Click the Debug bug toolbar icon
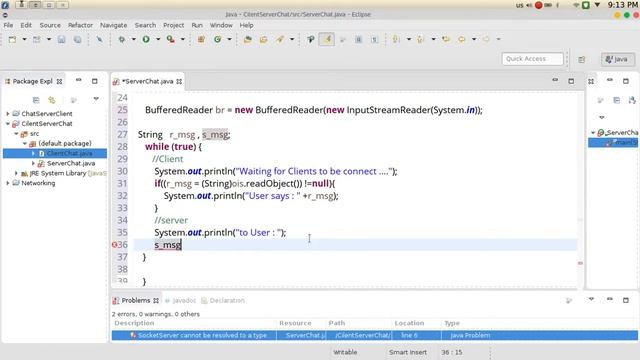 coord(121,40)
